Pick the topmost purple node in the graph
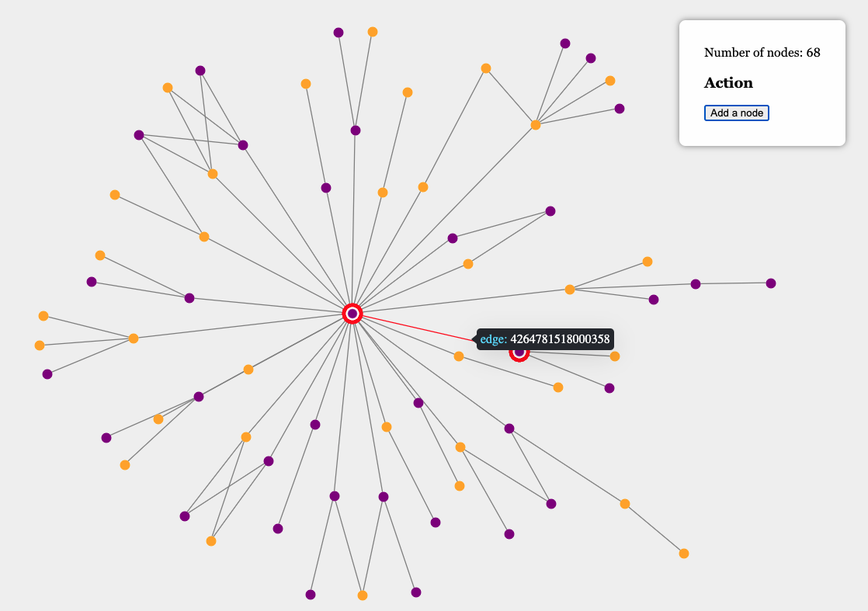 click(339, 33)
